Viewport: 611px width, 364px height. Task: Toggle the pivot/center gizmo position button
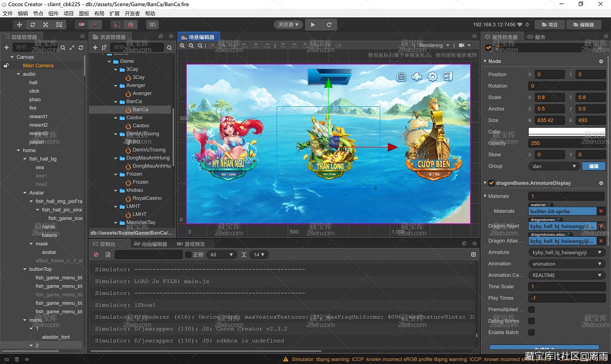tap(82, 24)
